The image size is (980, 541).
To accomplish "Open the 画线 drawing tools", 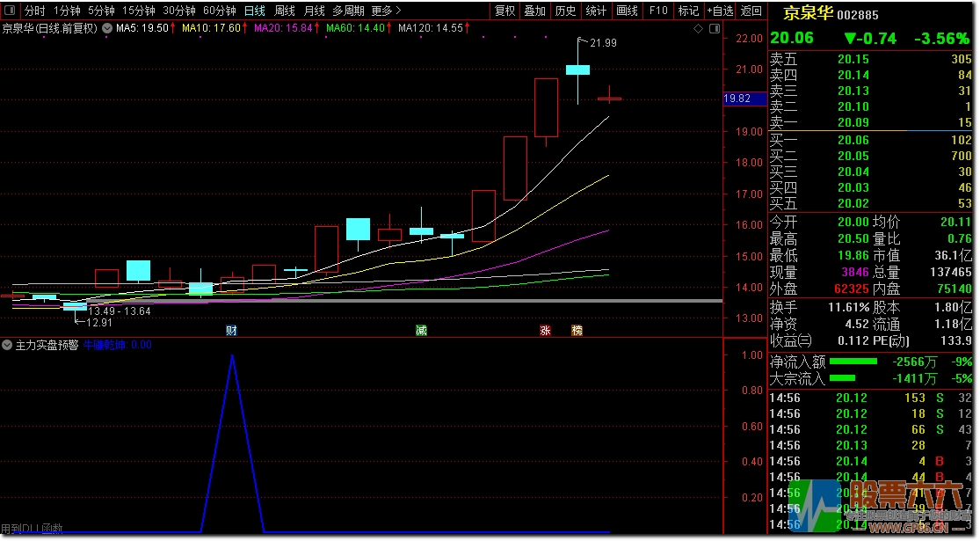I will pos(627,11).
